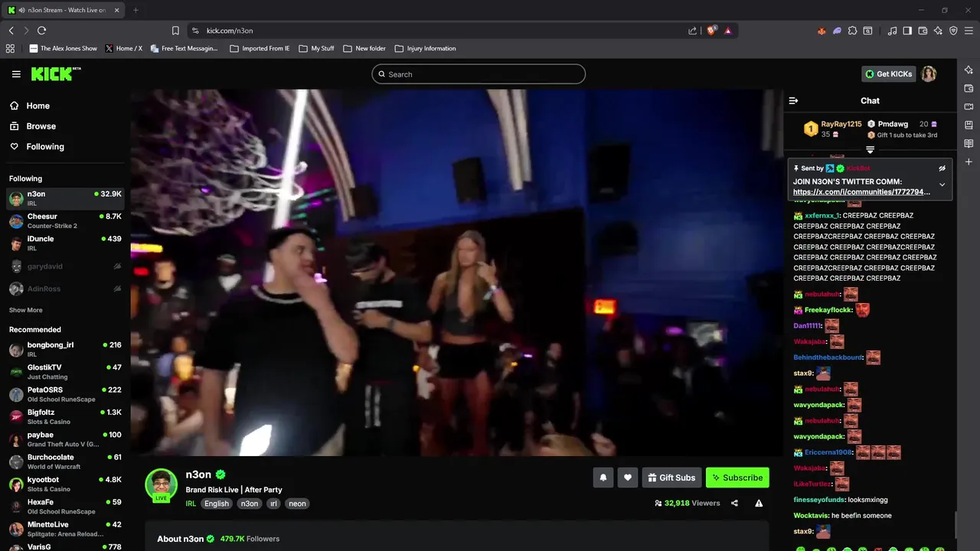Screen dimensions: 980x551
Task: Open Brave Rewards triangle icon
Action: pyautogui.click(x=727, y=31)
